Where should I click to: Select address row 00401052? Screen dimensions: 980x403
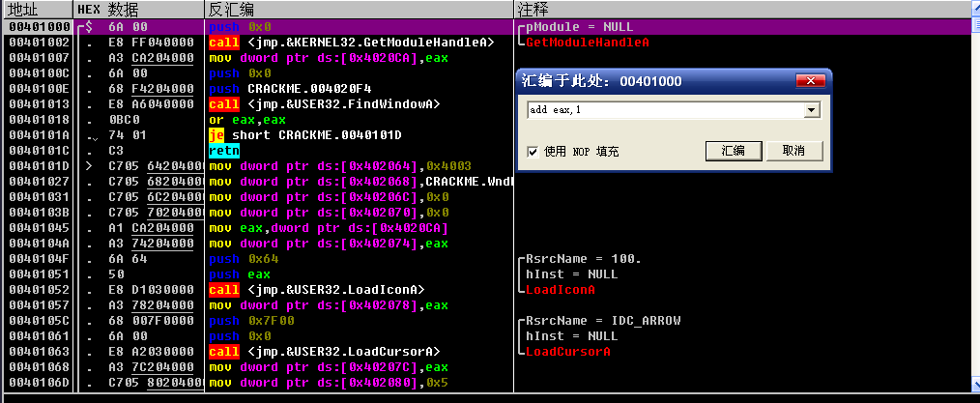coord(37,289)
